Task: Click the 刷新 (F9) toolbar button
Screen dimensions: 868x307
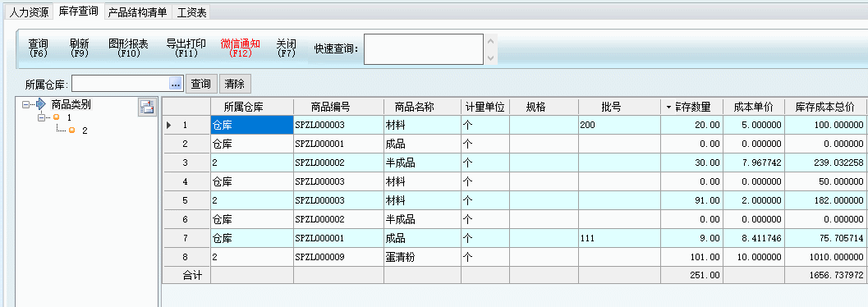Action: [x=80, y=48]
